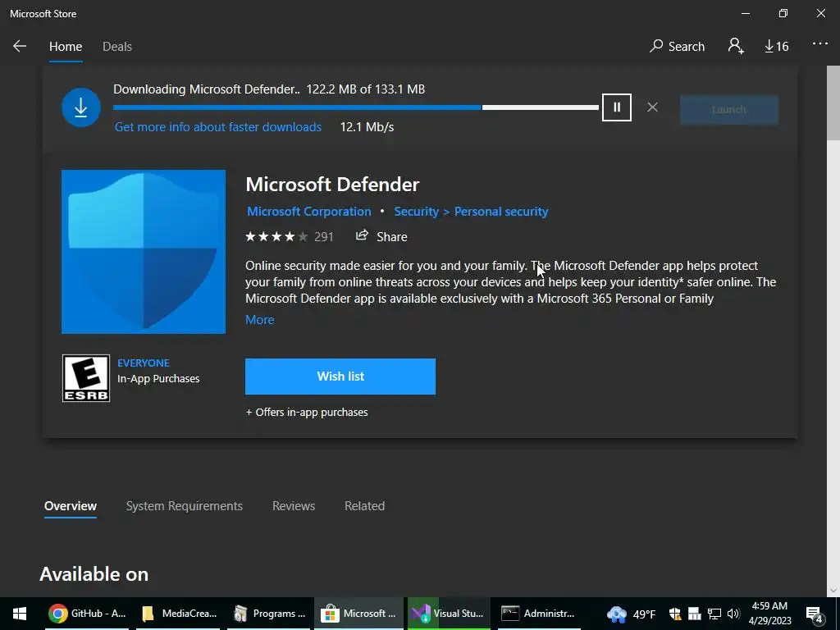Open the Microsoft Corporation publisher link
This screenshot has height=630, width=840.
309,212
